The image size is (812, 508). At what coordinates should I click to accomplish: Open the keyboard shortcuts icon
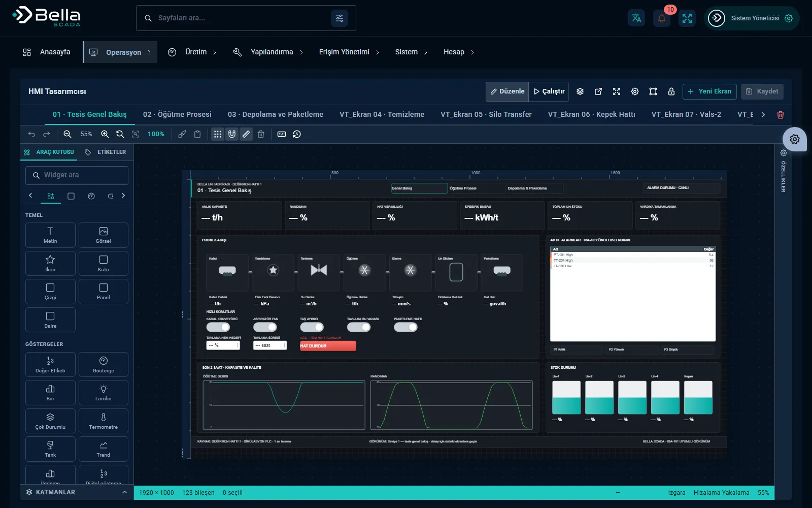282,134
